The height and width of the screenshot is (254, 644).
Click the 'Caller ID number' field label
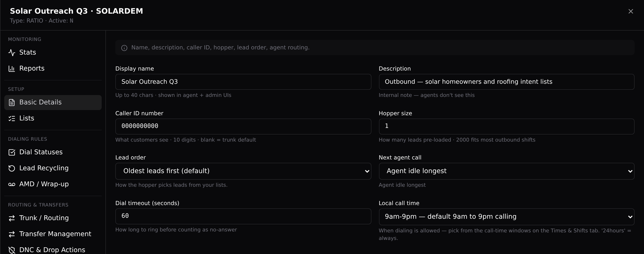click(x=139, y=113)
